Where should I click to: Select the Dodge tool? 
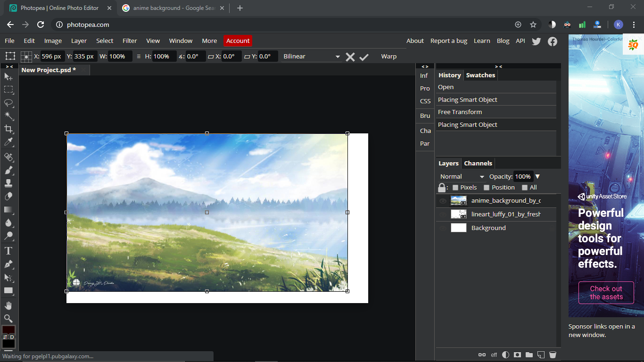coord(8,236)
